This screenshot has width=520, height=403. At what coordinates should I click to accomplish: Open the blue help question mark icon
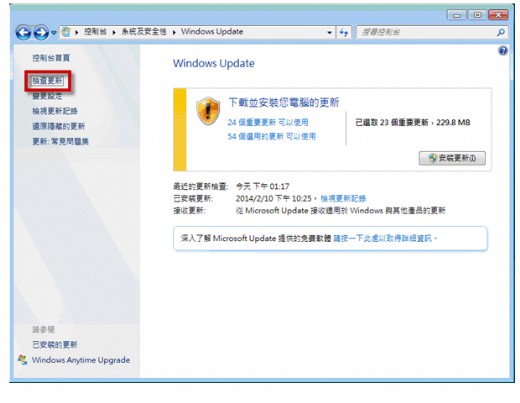tap(503, 51)
